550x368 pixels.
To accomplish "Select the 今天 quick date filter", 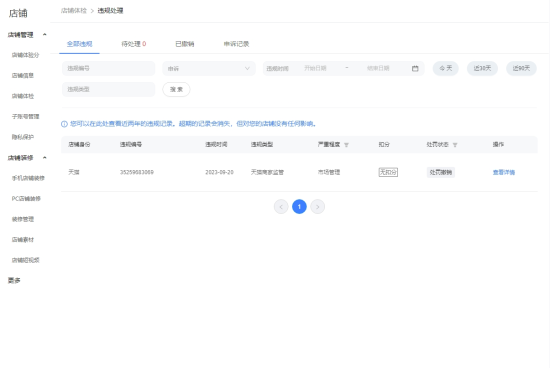I will click(x=445, y=68).
